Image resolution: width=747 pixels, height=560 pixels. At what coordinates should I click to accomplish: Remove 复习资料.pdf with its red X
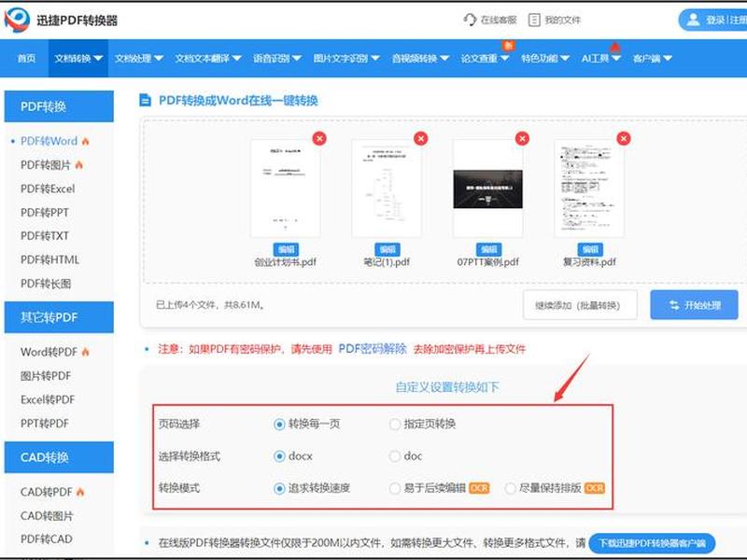[624, 138]
